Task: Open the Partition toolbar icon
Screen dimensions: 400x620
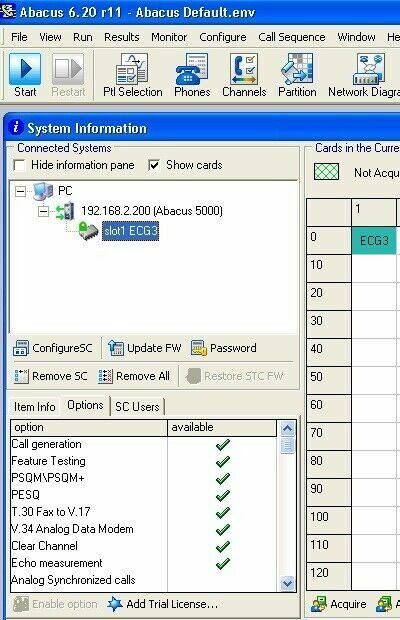Action: [x=297, y=75]
